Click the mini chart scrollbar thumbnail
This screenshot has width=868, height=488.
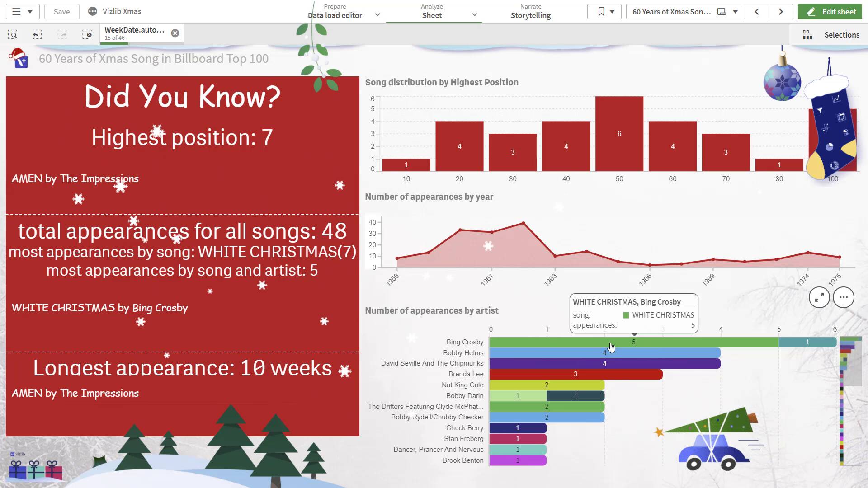[x=850, y=361]
